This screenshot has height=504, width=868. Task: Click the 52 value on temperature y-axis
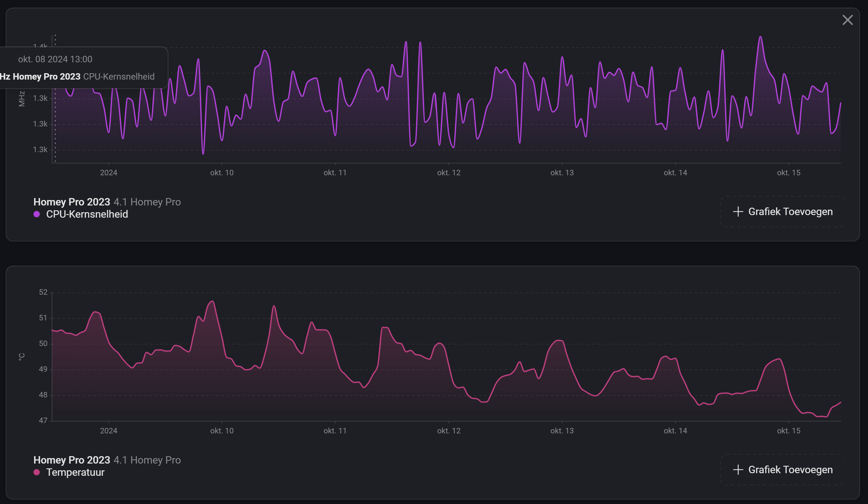tap(43, 292)
